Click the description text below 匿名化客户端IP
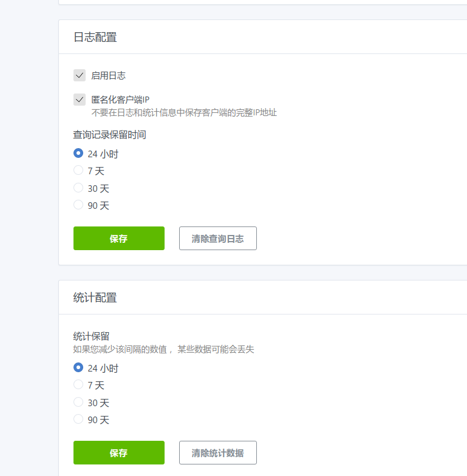 coord(184,112)
